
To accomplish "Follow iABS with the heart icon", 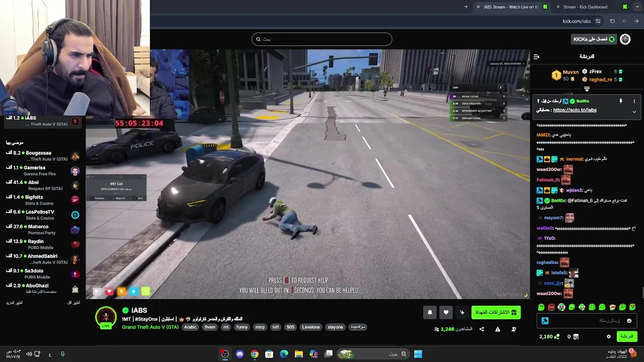I will (446, 312).
